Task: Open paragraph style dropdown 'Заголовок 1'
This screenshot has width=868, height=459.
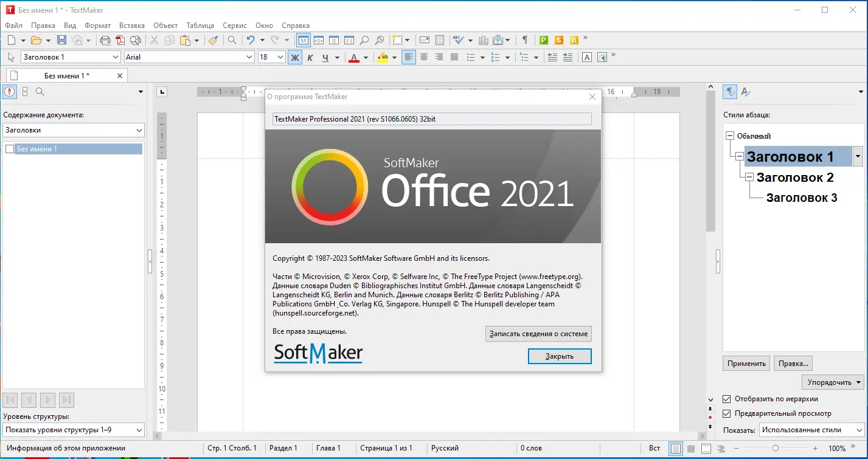Action: coord(116,57)
